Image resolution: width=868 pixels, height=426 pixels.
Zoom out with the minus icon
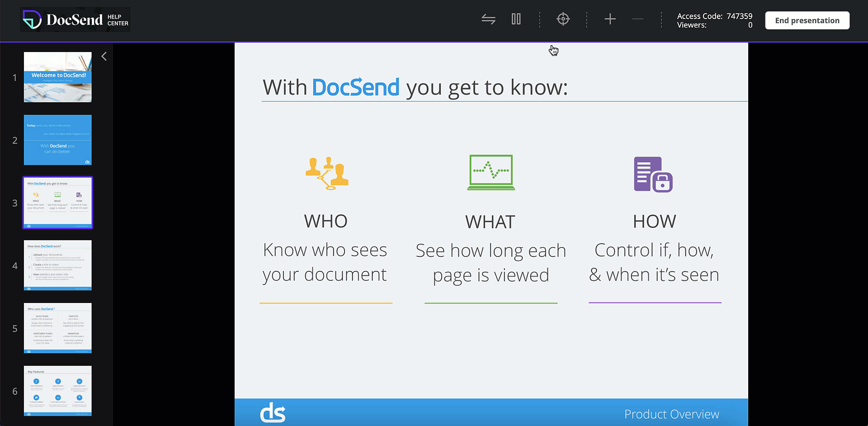[x=638, y=19]
